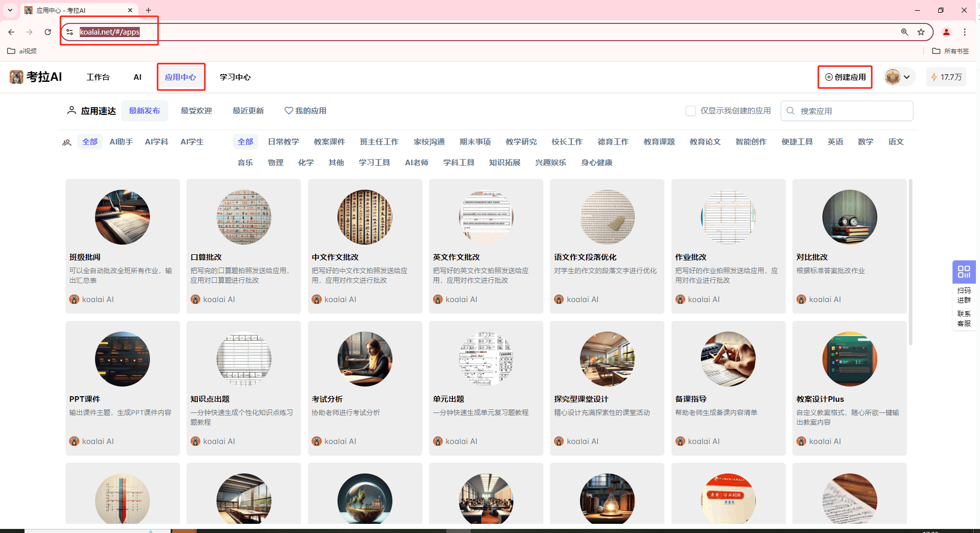Open the 教案设计Plus app image

coord(850,359)
